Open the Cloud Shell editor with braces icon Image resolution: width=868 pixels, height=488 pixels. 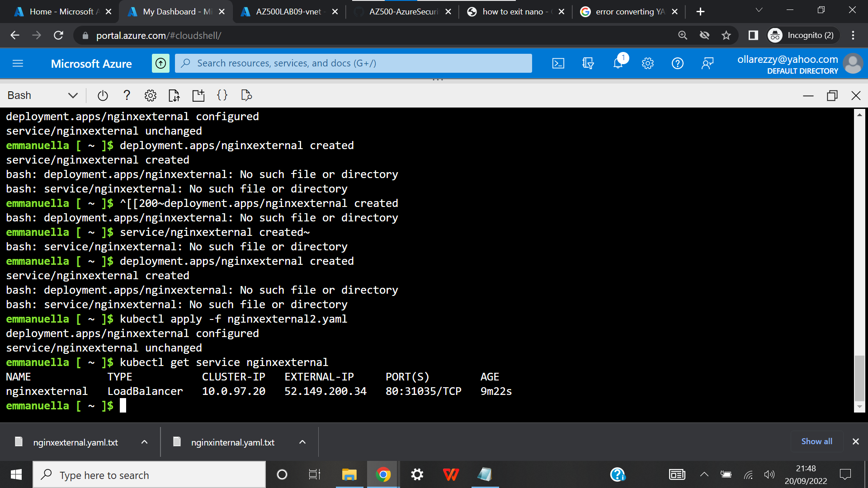pyautogui.click(x=222, y=95)
